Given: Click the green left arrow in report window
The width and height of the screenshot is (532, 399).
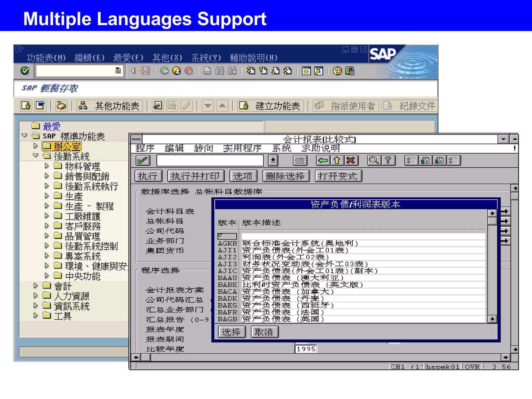Looking at the screenshot, I should point(323,160).
